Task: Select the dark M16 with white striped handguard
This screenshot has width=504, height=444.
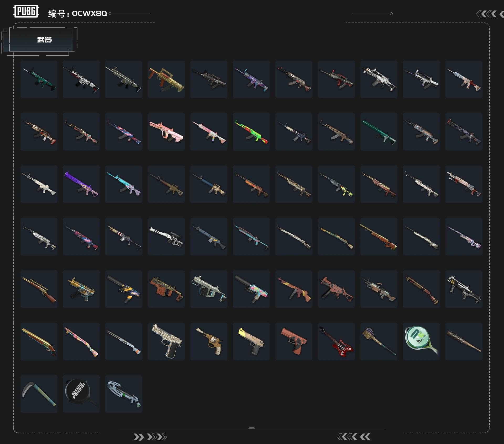Action: [x=294, y=132]
